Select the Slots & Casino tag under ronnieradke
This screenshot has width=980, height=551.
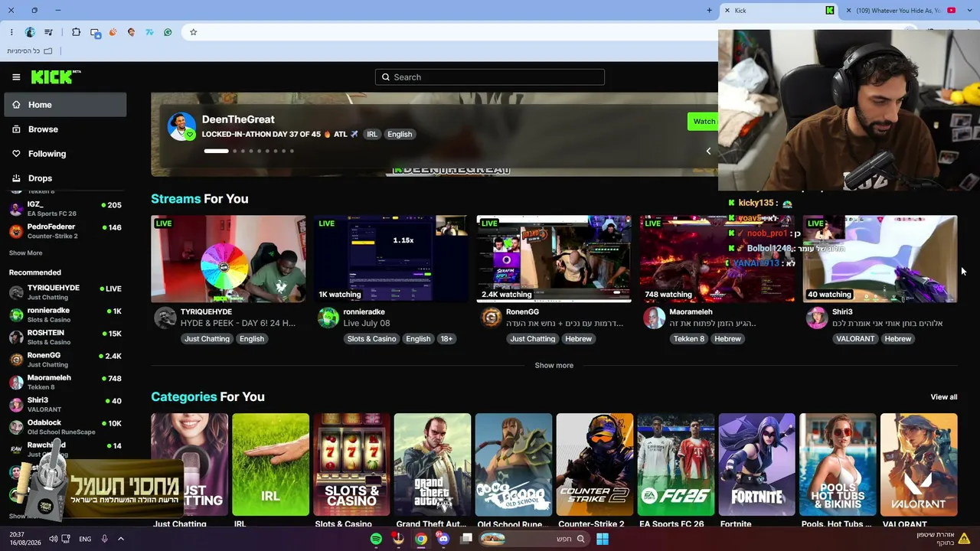pyautogui.click(x=371, y=339)
